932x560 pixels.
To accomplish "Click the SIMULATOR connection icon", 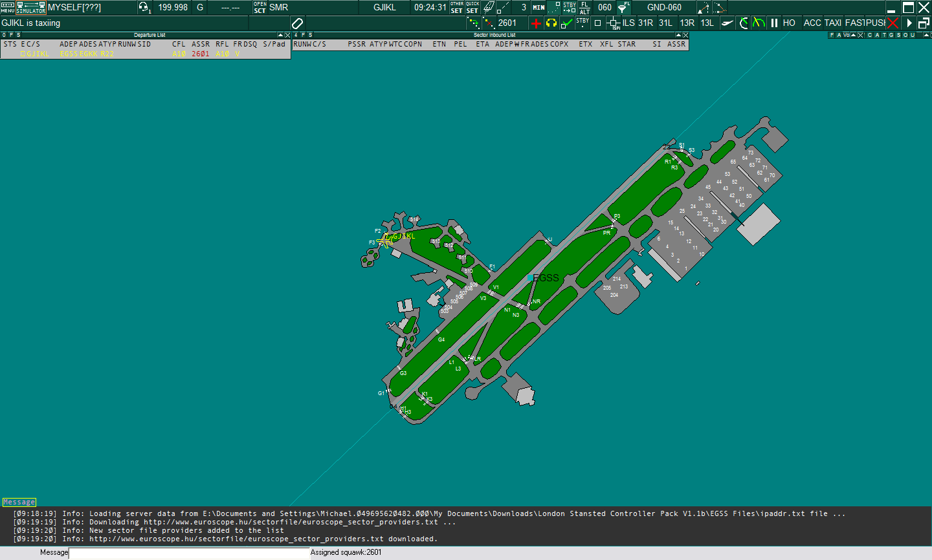I will [31, 7].
